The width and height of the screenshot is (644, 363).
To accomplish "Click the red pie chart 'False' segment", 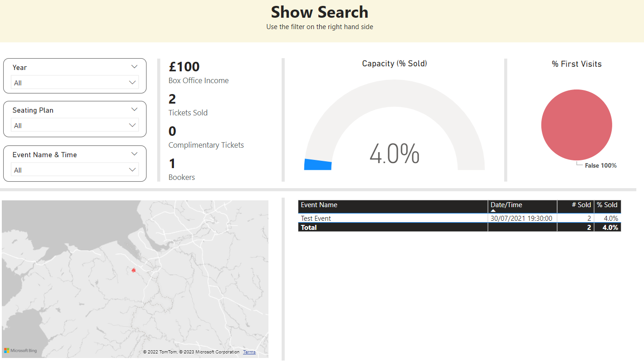I will pos(576,125).
